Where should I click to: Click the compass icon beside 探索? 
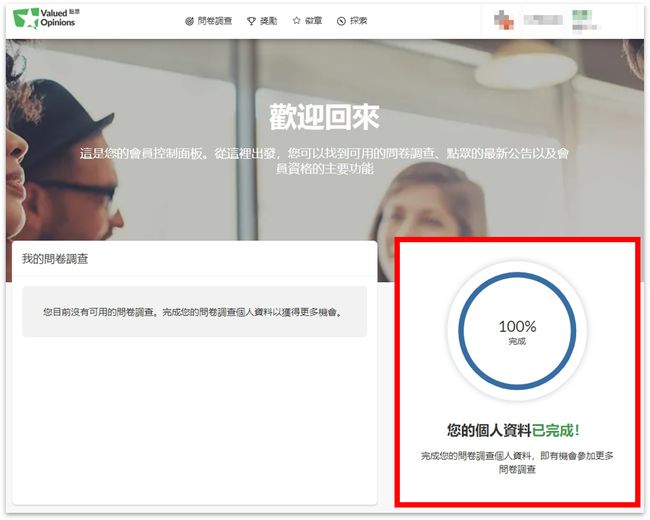(x=341, y=21)
